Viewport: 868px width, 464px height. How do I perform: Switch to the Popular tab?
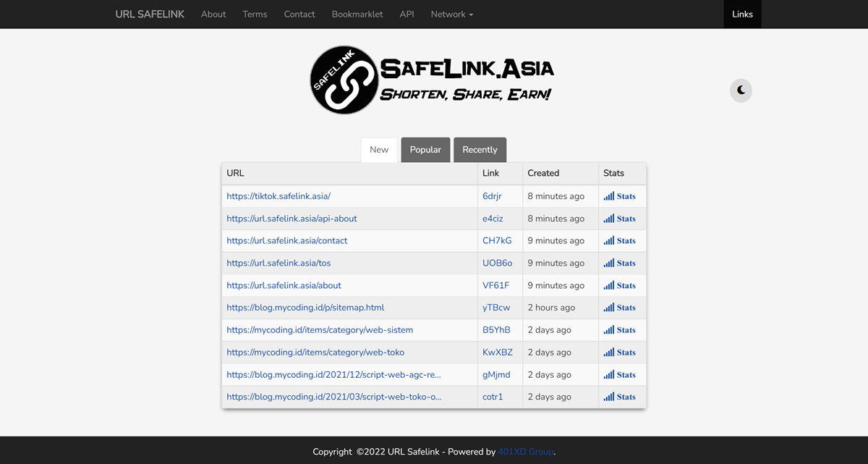coord(425,149)
